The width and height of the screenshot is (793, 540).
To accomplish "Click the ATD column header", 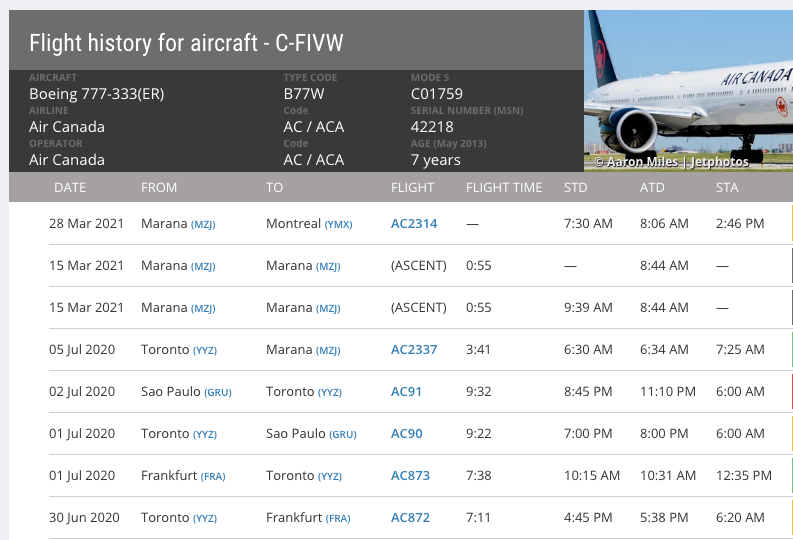I will coord(652,187).
